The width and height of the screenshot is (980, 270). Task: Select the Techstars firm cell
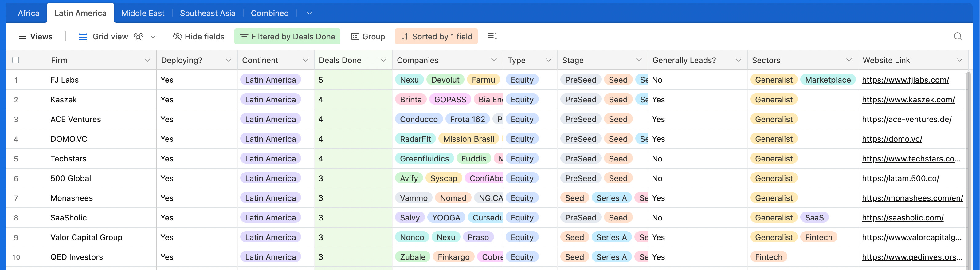point(81,159)
